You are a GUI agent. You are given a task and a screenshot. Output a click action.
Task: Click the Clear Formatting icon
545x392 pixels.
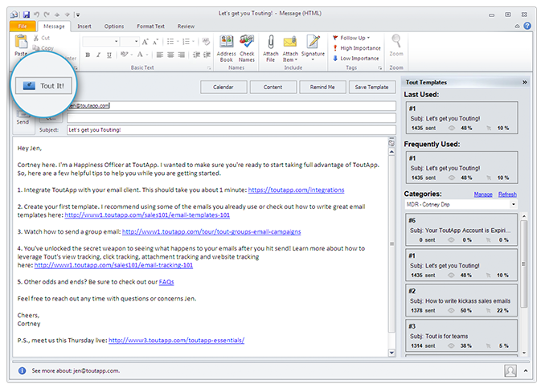206,42
